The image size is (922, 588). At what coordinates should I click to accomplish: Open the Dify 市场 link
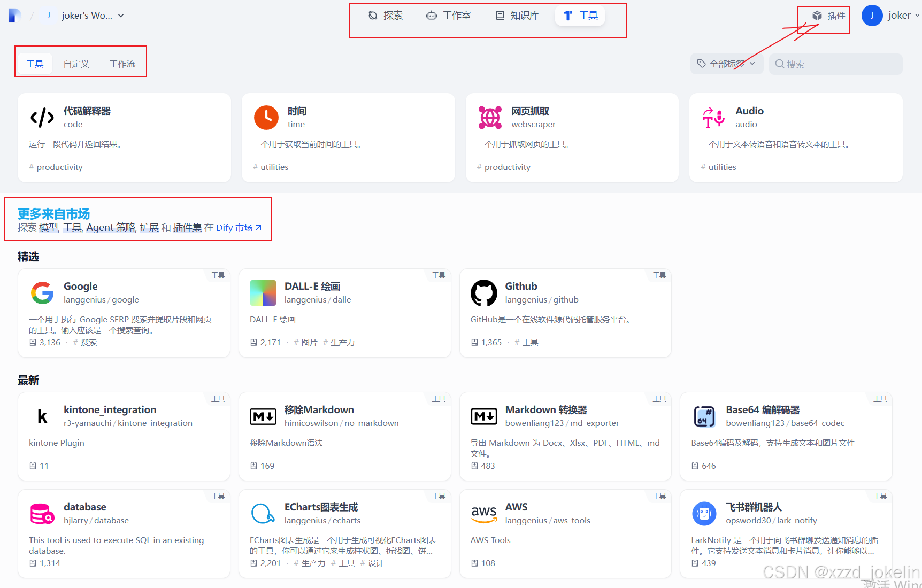click(239, 228)
